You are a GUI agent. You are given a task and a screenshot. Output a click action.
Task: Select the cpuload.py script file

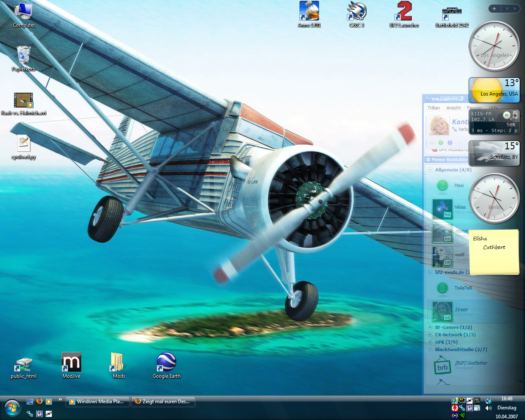tap(24, 147)
